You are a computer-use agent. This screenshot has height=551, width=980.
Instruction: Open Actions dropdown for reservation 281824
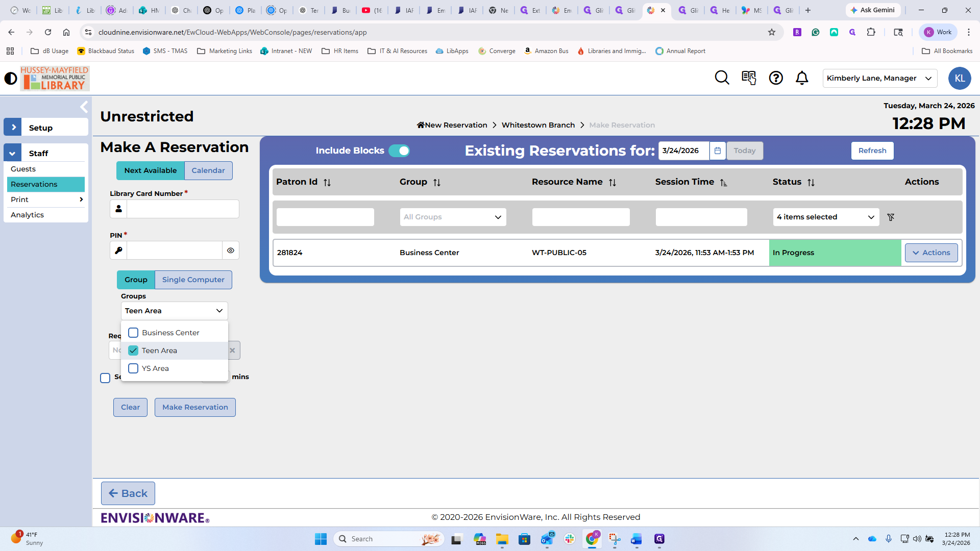pyautogui.click(x=931, y=253)
